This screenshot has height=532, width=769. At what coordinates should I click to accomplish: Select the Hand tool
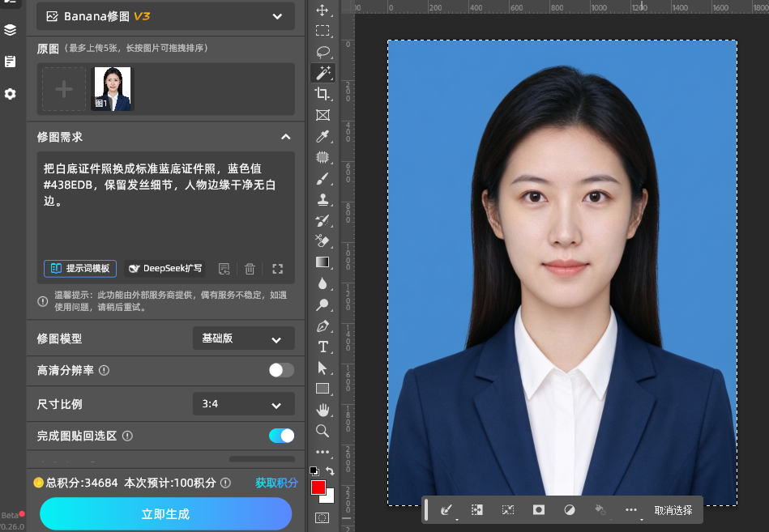pos(323,410)
